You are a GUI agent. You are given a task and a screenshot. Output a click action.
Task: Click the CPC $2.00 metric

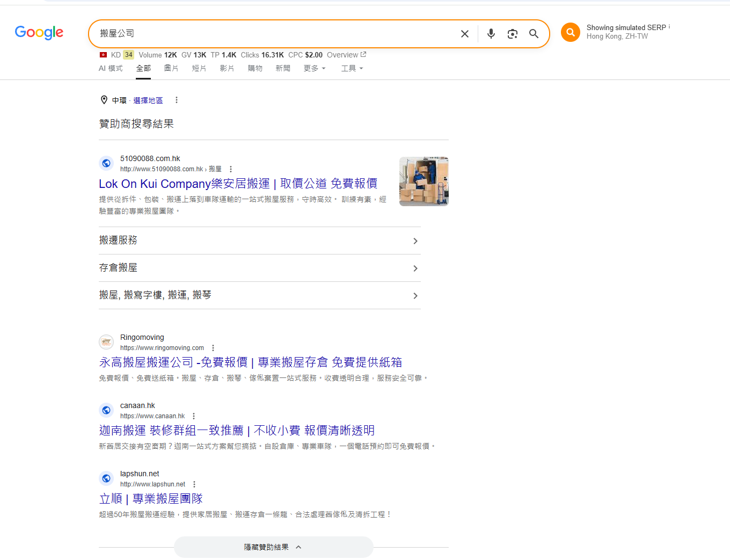pyautogui.click(x=305, y=55)
